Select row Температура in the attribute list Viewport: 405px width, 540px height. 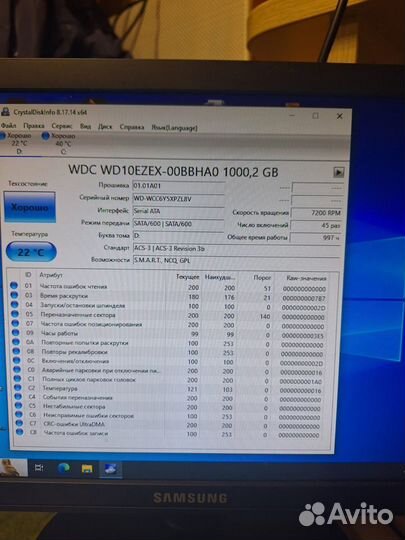click(x=169, y=389)
